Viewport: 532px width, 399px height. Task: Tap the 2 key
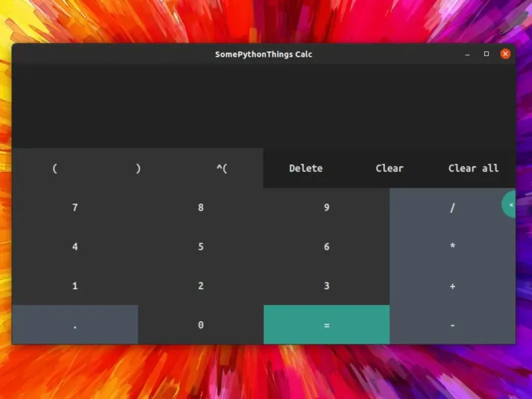201,286
